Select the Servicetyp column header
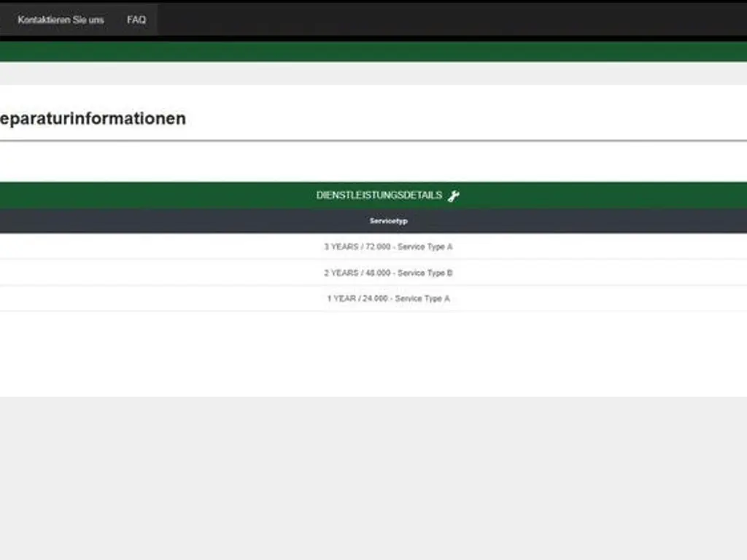This screenshot has width=747, height=560. tap(388, 221)
